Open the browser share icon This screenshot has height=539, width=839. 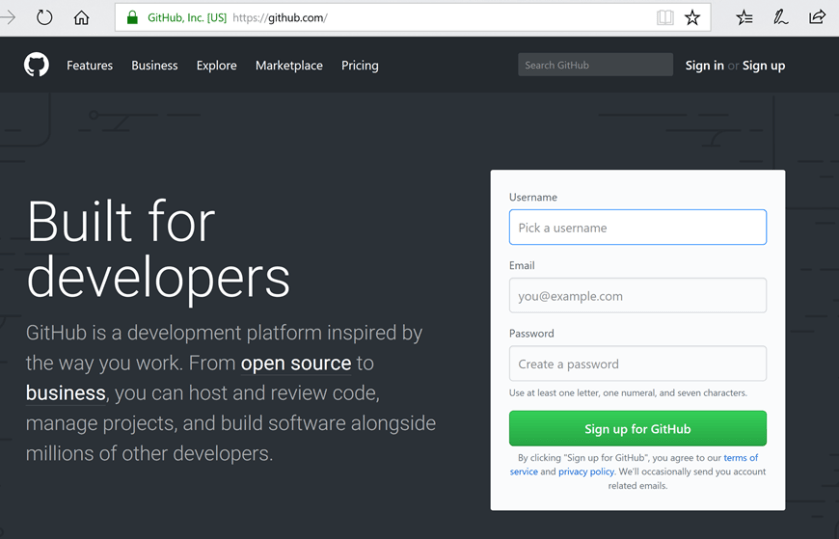coord(817,18)
